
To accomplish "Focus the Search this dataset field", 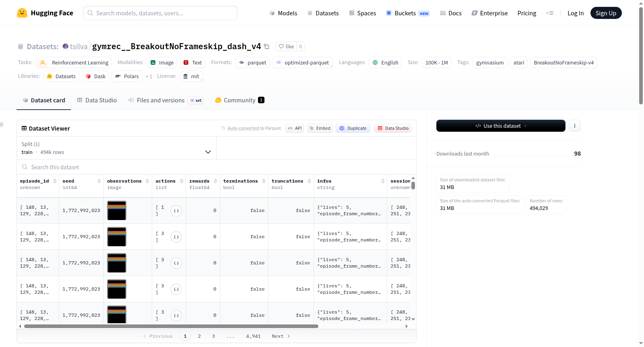I will click(217, 167).
